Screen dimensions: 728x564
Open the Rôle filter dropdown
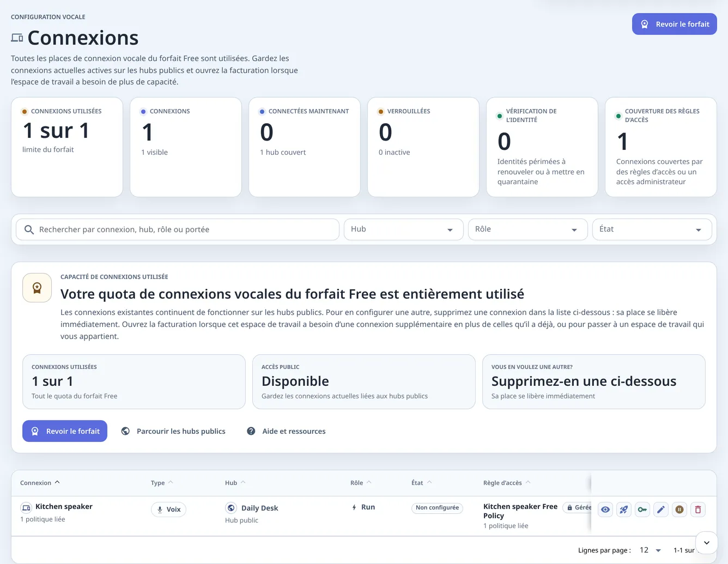point(528,229)
